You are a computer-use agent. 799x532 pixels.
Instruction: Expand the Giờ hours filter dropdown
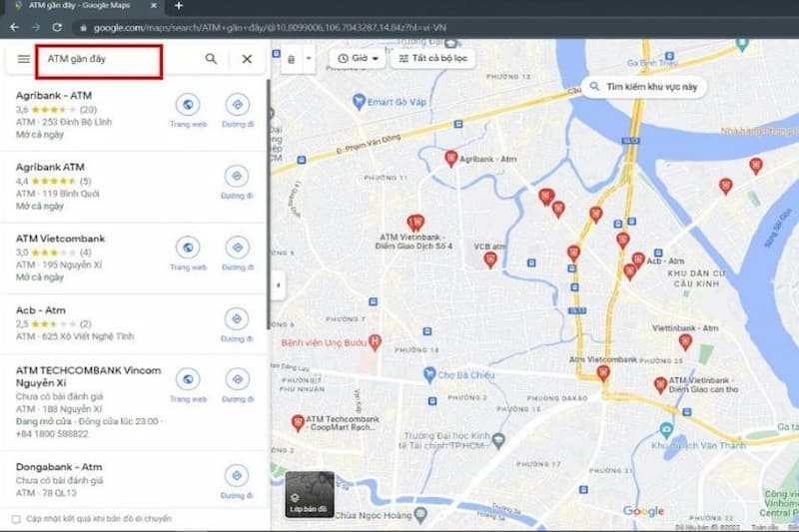click(x=359, y=59)
